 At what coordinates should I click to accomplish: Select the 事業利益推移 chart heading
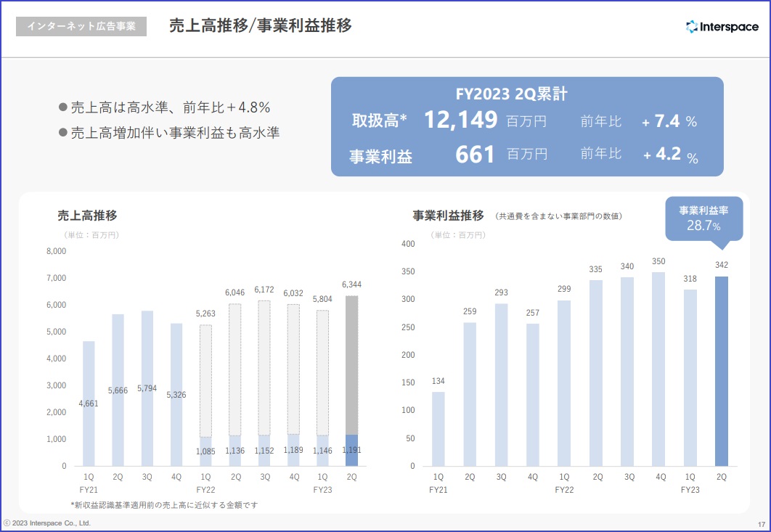[x=448, y=216]
